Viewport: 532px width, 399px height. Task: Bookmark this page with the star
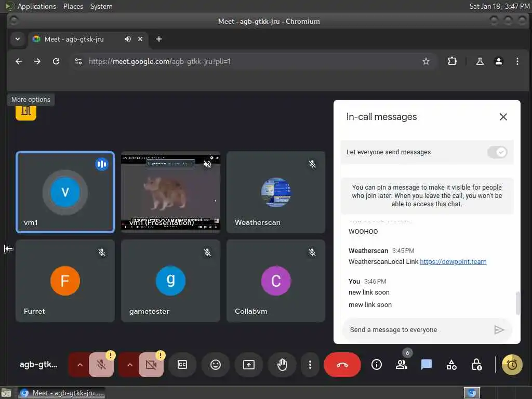tap(426, 61)
